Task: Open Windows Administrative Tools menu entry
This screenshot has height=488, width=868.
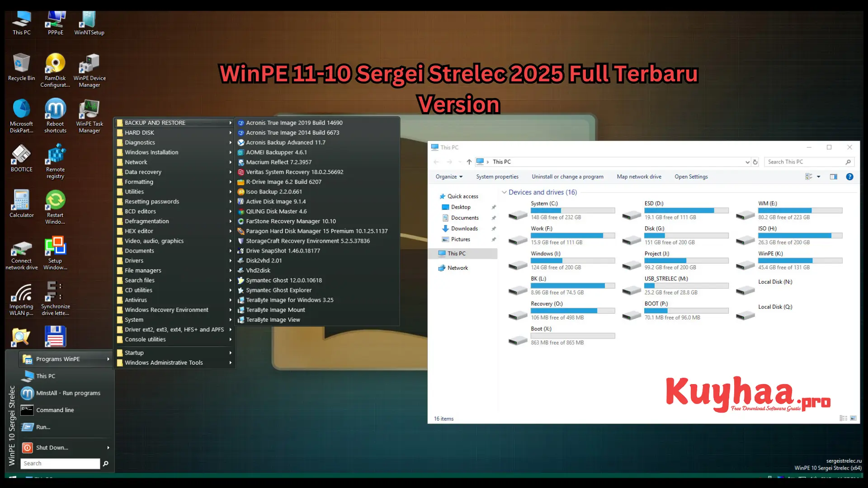Action: [164, 362]
